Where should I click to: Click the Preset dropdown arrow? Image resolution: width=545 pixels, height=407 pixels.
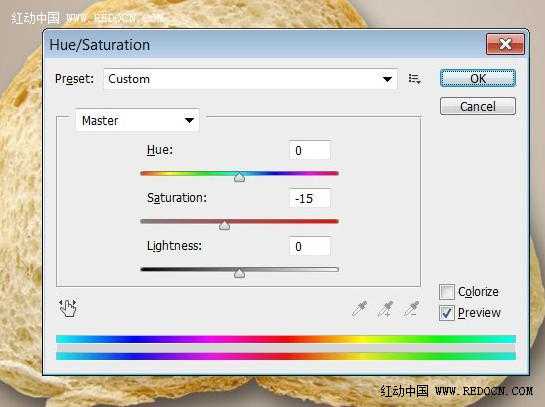click(387, 79)
